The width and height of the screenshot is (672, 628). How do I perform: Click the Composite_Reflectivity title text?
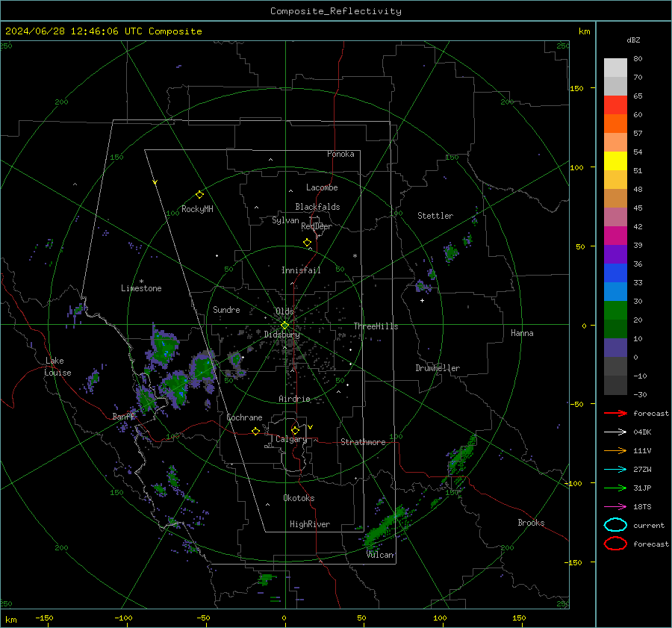click(335, 11)
